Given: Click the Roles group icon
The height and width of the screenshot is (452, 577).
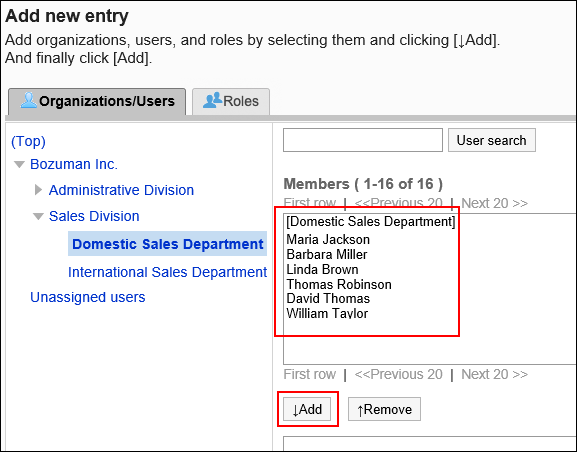Looking at the screenshot, I should [x=212, y=100].
